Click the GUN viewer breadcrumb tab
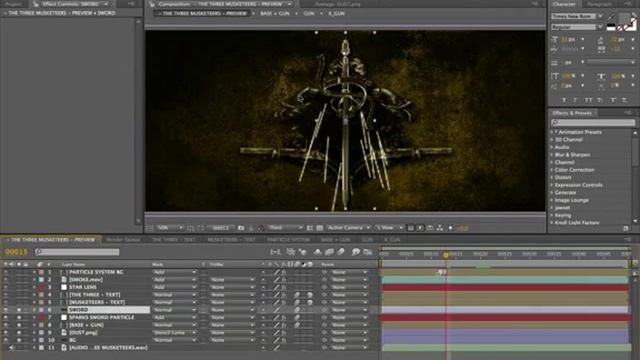Image resolution: width=640 pixels, height=360 pixels. (309, 13)
